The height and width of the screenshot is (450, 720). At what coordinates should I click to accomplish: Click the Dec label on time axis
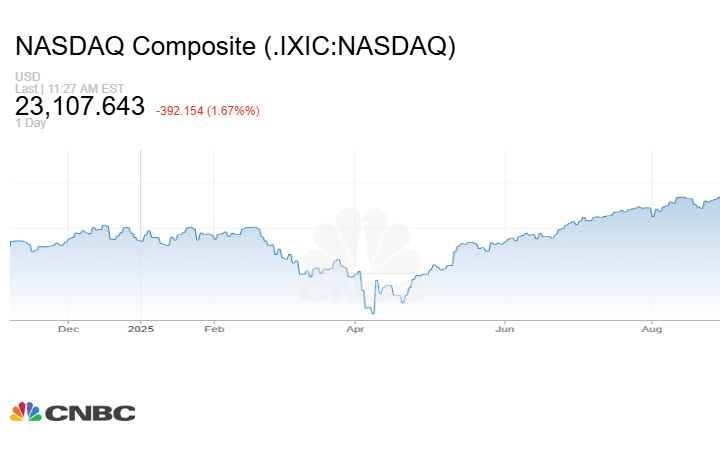click(x=68, y=328)
